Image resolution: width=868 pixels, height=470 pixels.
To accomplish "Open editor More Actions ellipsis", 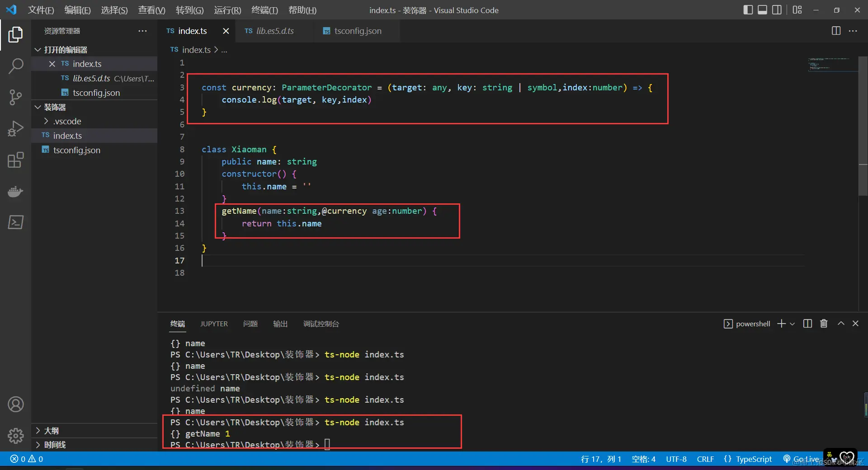I will (x=853, y=31).
